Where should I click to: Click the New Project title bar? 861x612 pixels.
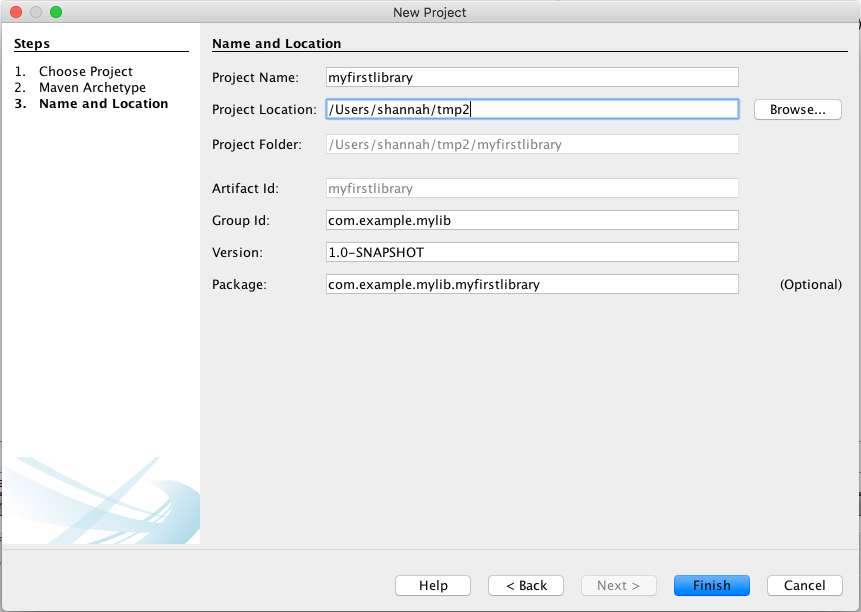(429, 12)
